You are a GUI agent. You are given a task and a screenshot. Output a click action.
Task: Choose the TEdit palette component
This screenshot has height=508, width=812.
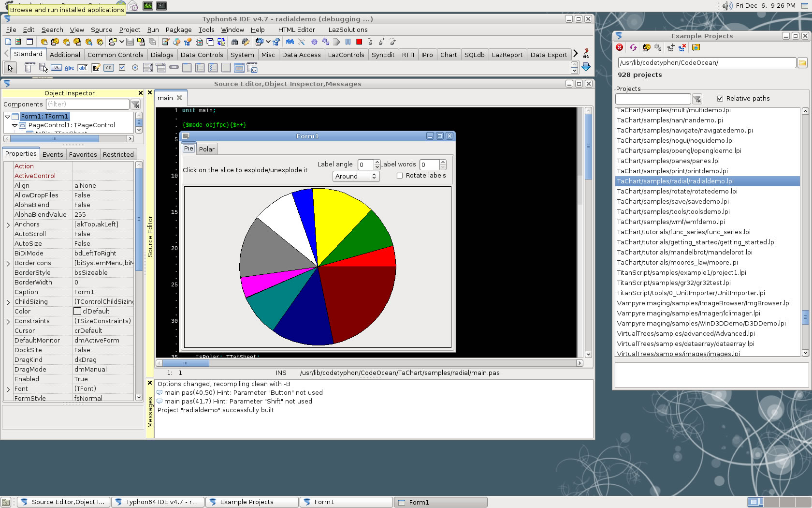point(83,68)
